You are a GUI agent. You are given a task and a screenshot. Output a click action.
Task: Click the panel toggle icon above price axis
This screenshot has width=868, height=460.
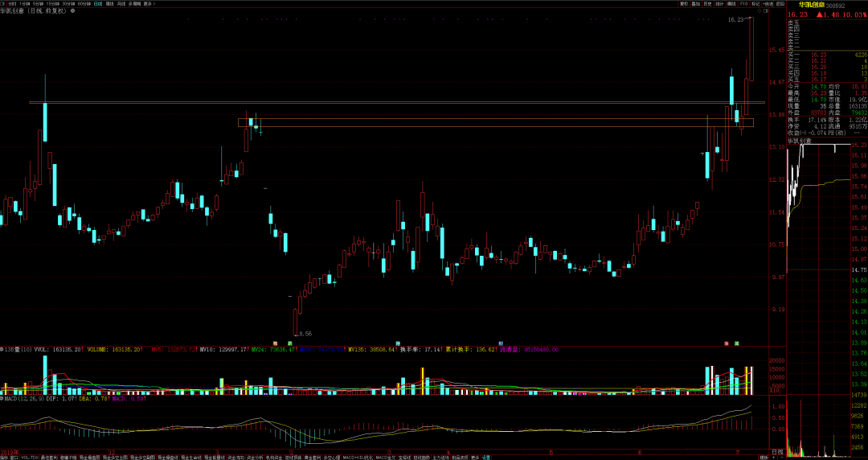766,10
